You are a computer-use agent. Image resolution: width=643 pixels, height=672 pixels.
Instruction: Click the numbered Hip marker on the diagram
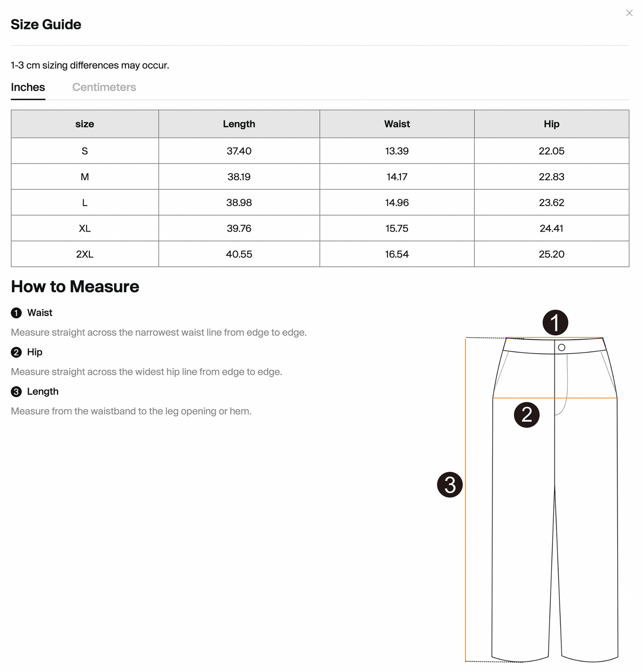(x=526, y=415)
